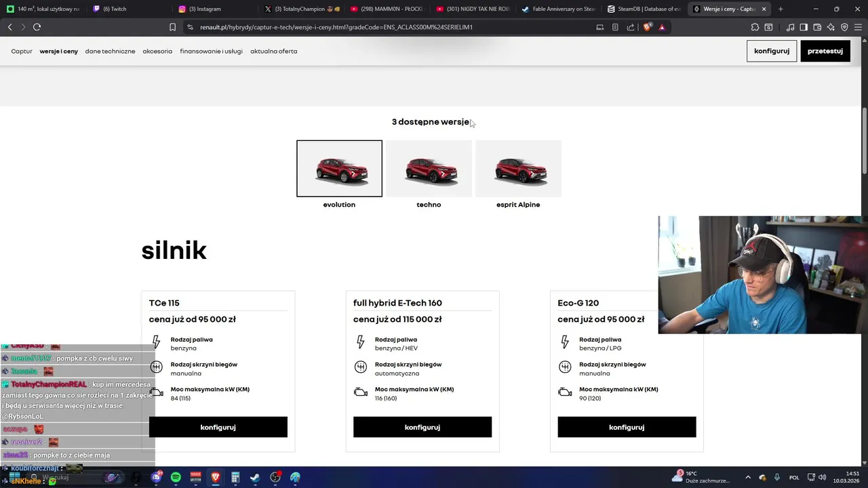The width and height of the screenshot is (868, 488).
Task: Open a new tab with the plus button
Action: [781, 9]
